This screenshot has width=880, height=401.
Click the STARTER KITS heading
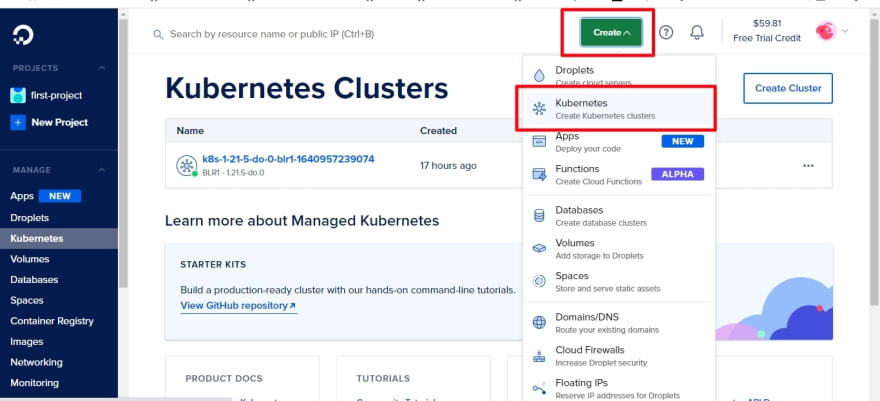pyautogui.click(x=213, y=264)
